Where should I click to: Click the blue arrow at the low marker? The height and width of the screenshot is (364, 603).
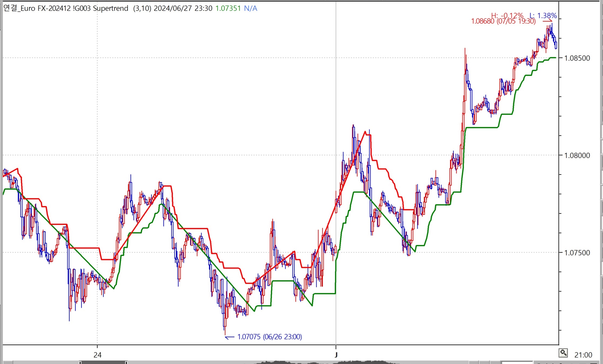(x=230, y=337)
